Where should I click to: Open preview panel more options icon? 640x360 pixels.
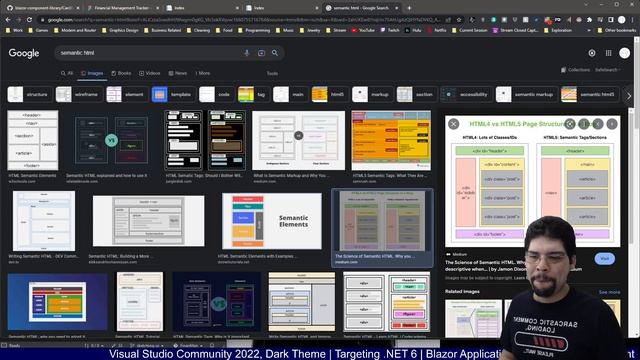tap(584, 124)
